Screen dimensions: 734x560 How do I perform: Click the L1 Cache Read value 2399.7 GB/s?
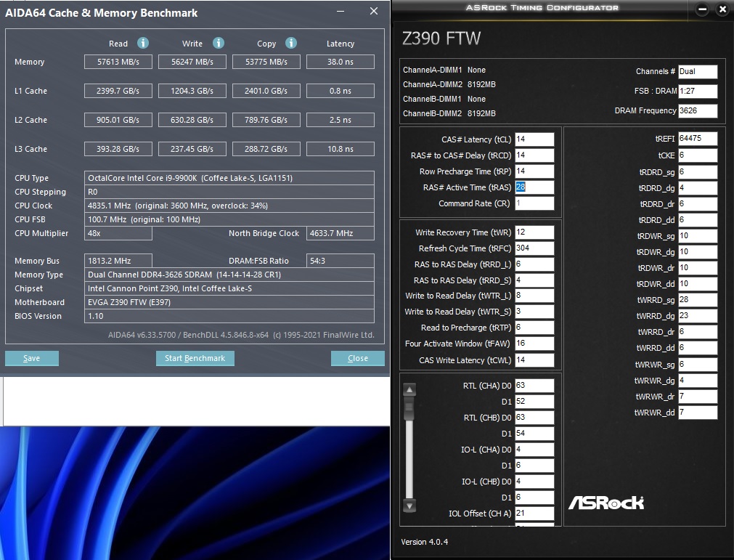[x=118, y=91]
